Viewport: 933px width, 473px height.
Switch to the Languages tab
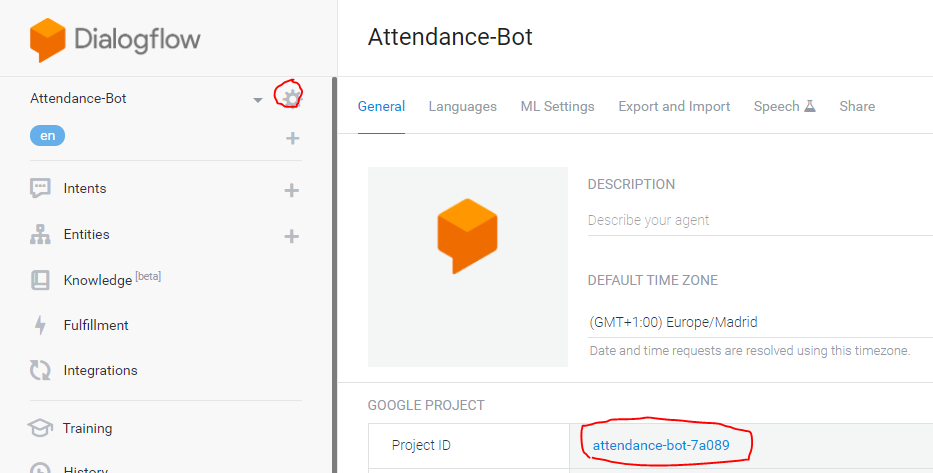tap(462, 106)
